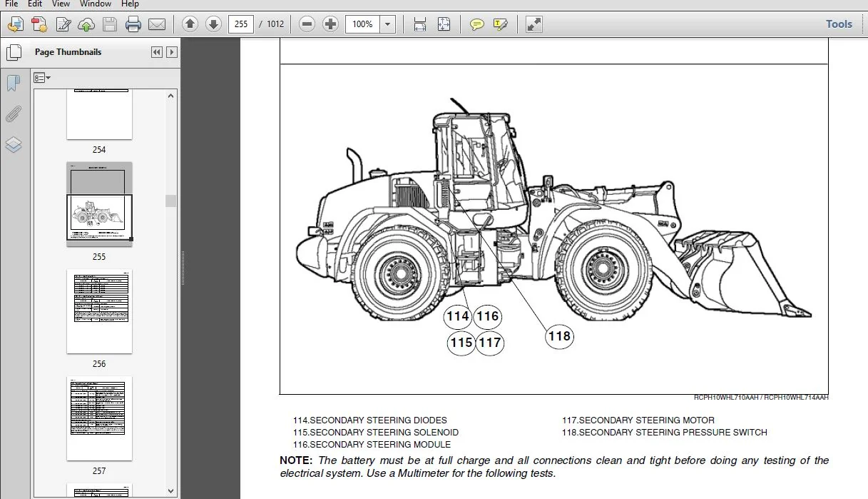Open the Tools pane
The width and height of the screenshot is (868, 499).
(839, 24)
